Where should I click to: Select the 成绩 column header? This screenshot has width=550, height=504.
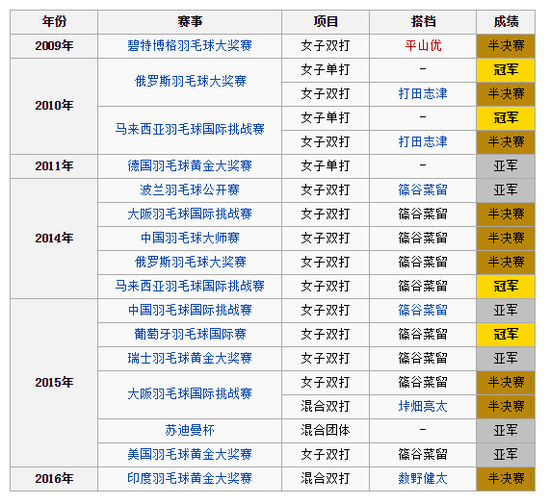pyautogui.click(x=505, y=22)
